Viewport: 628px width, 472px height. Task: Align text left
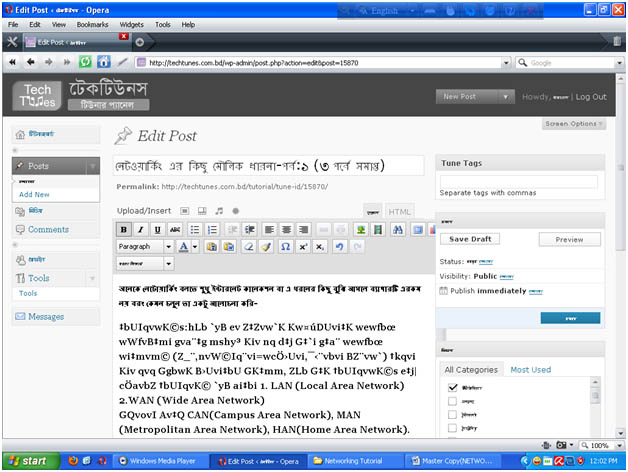coord(269,230)
